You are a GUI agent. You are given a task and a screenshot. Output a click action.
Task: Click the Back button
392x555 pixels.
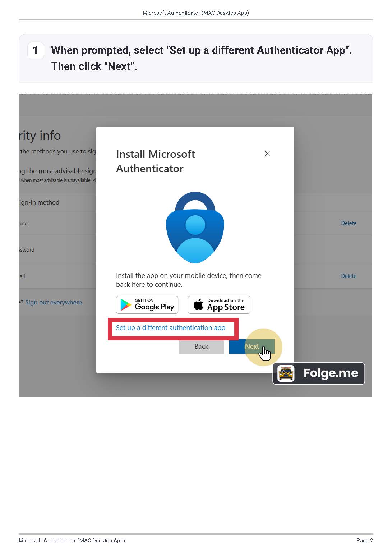coord(201,347)
